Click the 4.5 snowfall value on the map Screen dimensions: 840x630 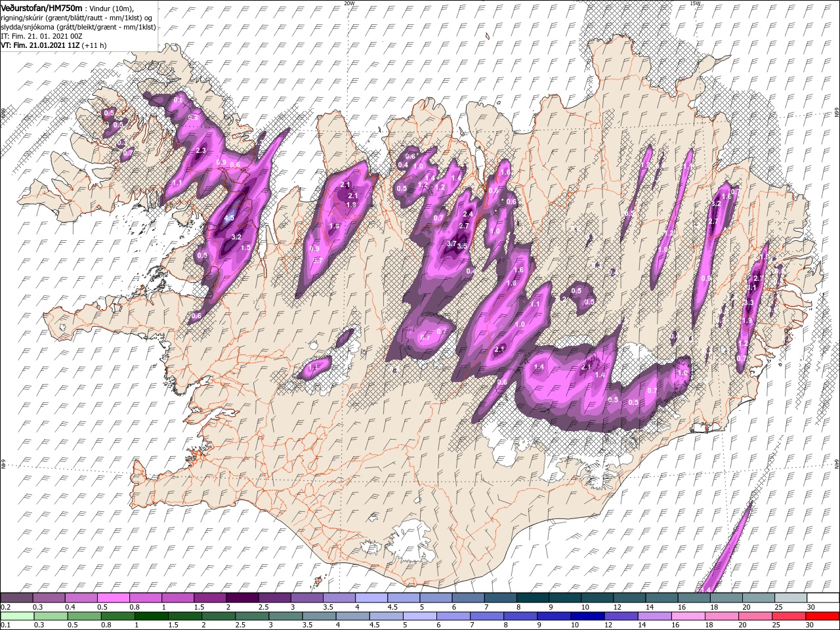(229, 218)
